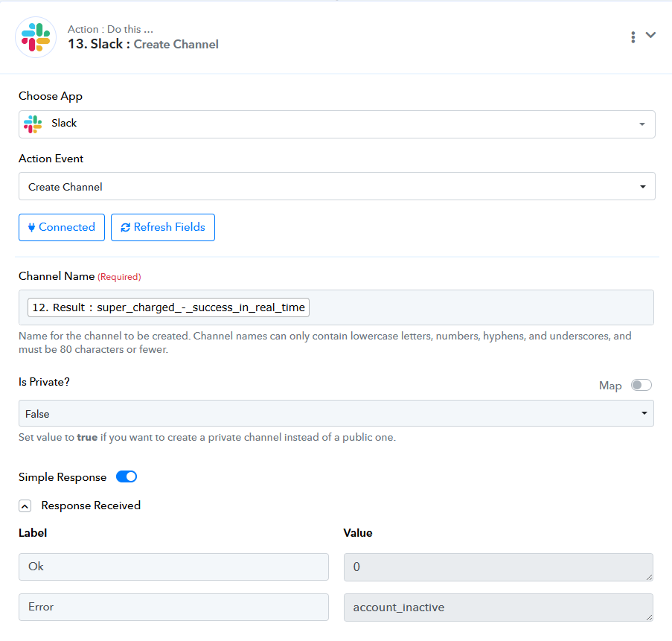Click the Connected button
The width and height of the screenshot is (672, 641).
62,227
